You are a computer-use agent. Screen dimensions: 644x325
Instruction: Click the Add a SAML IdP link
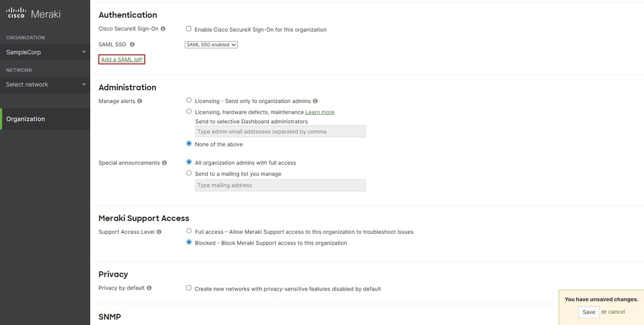click(x=122, y=60)
